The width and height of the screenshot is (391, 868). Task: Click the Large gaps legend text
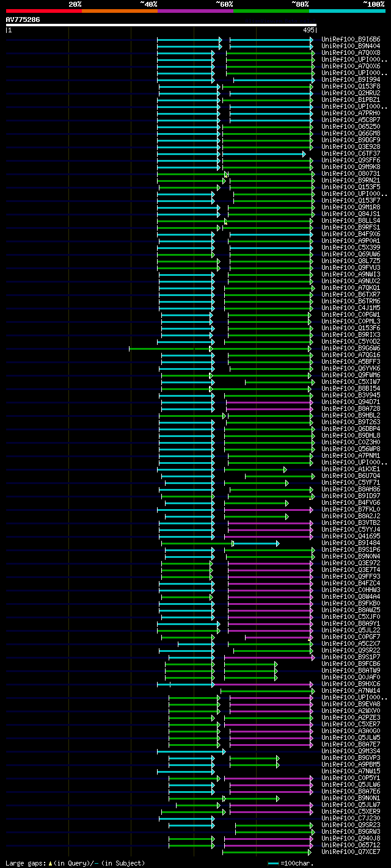75,863
